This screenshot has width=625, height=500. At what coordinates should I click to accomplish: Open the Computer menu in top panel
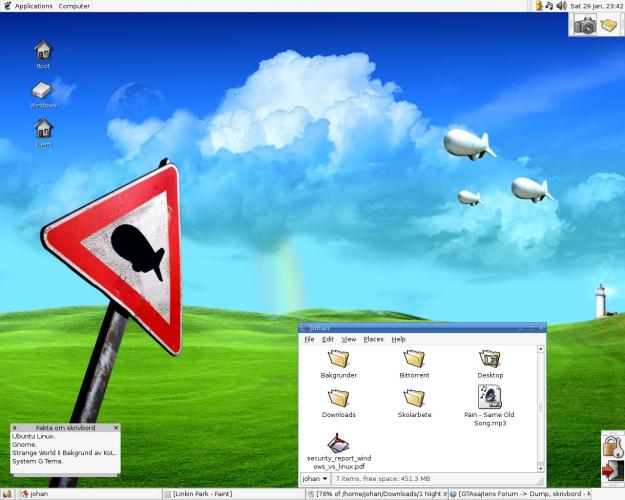[74, 6]
